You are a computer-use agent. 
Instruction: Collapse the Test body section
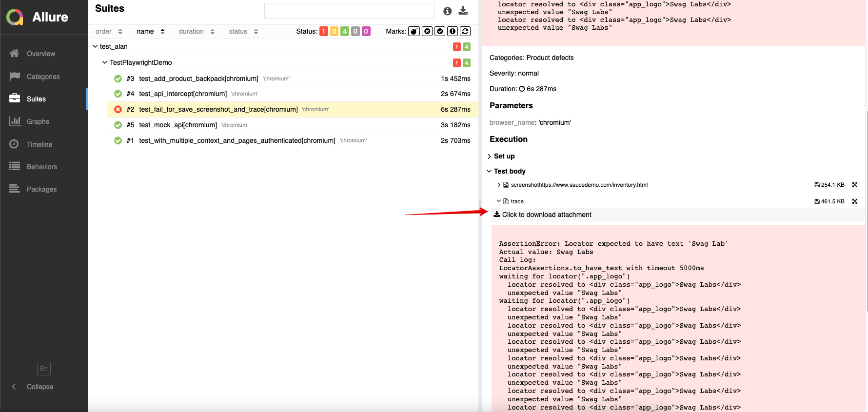pos(506,171)
